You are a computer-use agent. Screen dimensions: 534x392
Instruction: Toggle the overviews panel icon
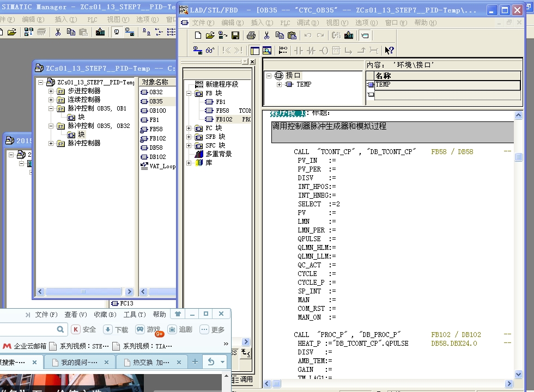pyautogui.click(x=255, y=50)
